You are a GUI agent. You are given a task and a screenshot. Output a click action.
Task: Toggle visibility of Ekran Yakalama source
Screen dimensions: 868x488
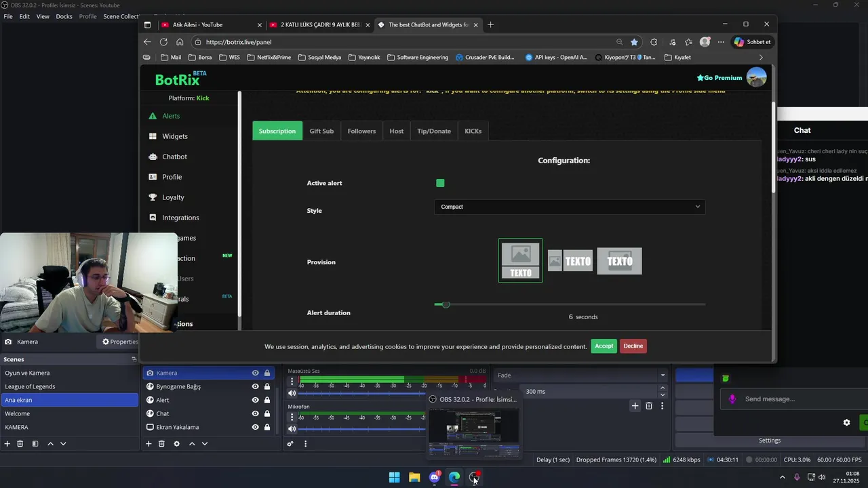click(256, 427)
